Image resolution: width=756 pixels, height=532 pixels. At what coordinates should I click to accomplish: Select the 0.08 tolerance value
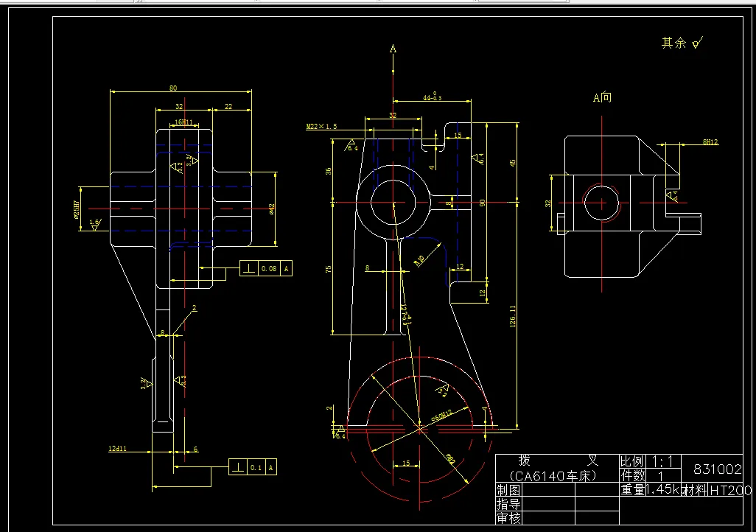tap(269, 269)
